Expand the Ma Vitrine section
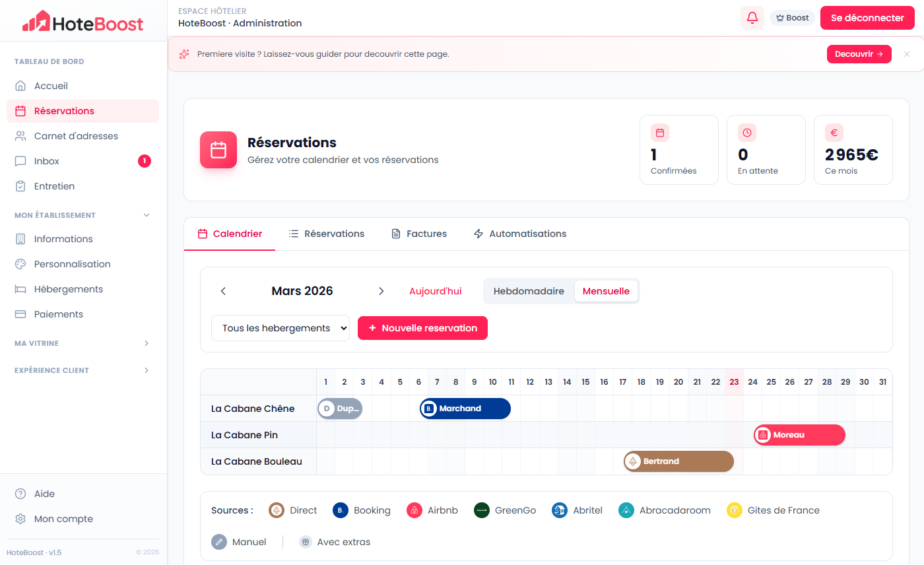This screenshot has height=565, width=924. [x=147, y=343]
